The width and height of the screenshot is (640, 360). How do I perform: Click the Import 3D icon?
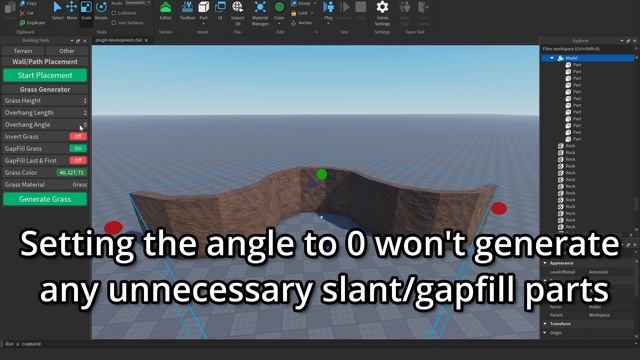[x=237, y=7]
